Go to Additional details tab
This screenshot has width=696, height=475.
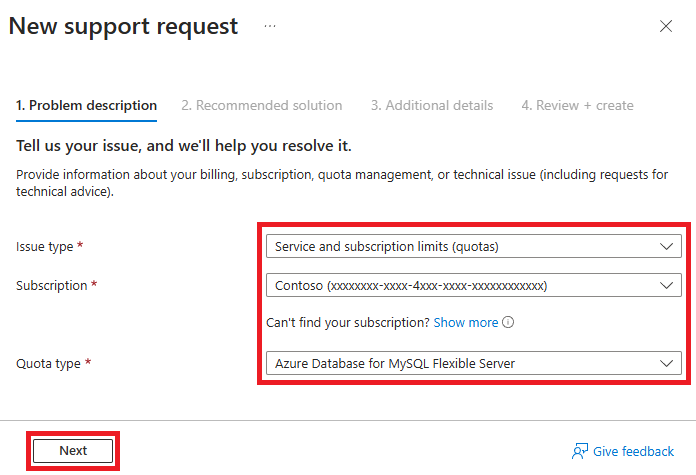(432, 106)
